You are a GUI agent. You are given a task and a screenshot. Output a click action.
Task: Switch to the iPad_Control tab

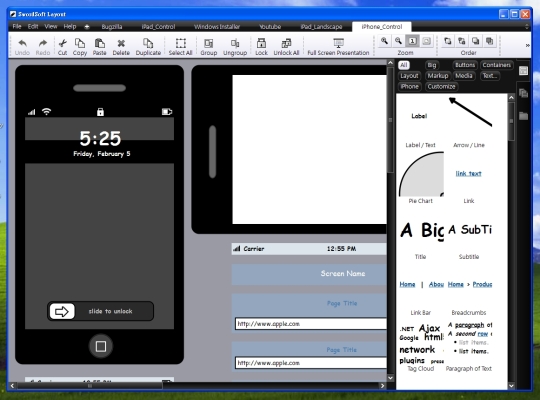coord(158,27)
